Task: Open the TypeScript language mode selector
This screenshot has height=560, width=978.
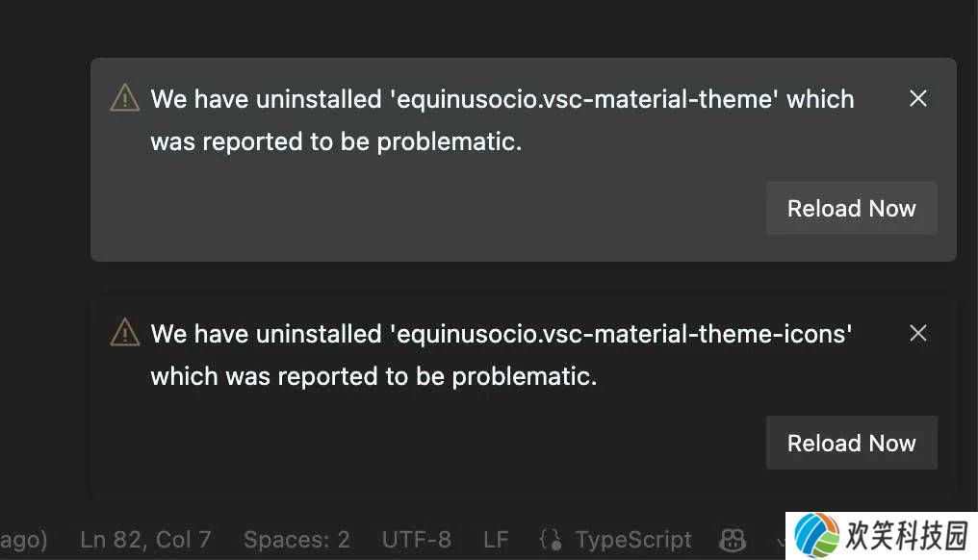Action: tap(633, 540)
